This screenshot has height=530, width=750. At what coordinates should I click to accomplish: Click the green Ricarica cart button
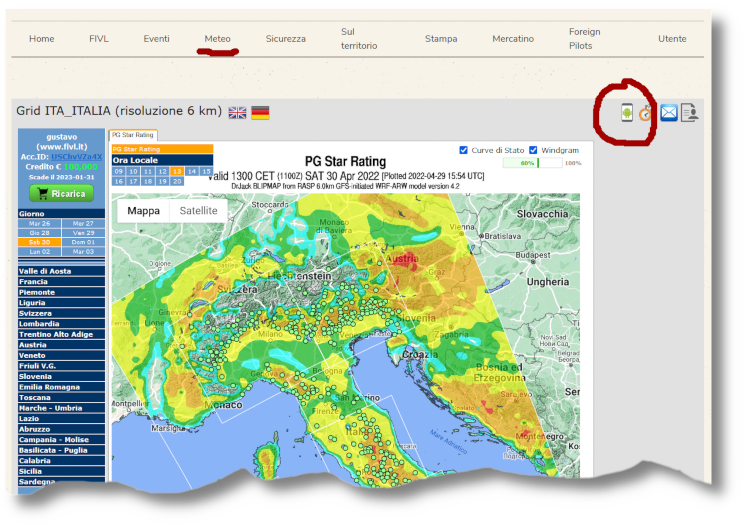pos(62,194)
